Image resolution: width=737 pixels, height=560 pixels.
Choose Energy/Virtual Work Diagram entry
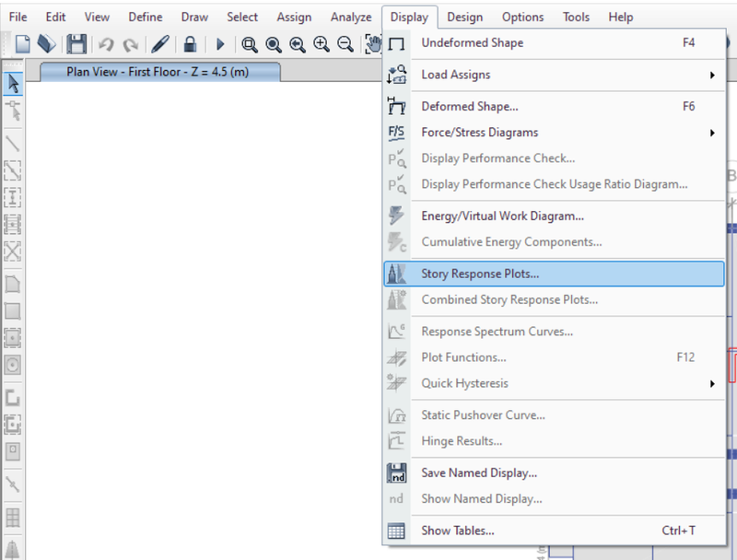[x=555, y=216]
